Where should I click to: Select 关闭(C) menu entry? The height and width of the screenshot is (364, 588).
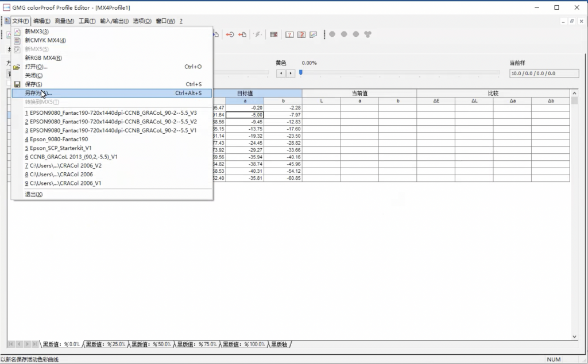(112, 75)
